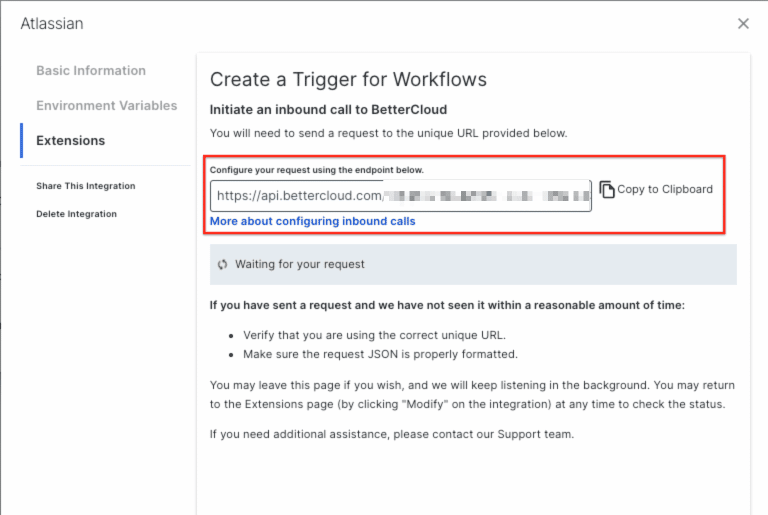768x515 pixels.
Task: Click Share This Integration
Action: point(86,186)
